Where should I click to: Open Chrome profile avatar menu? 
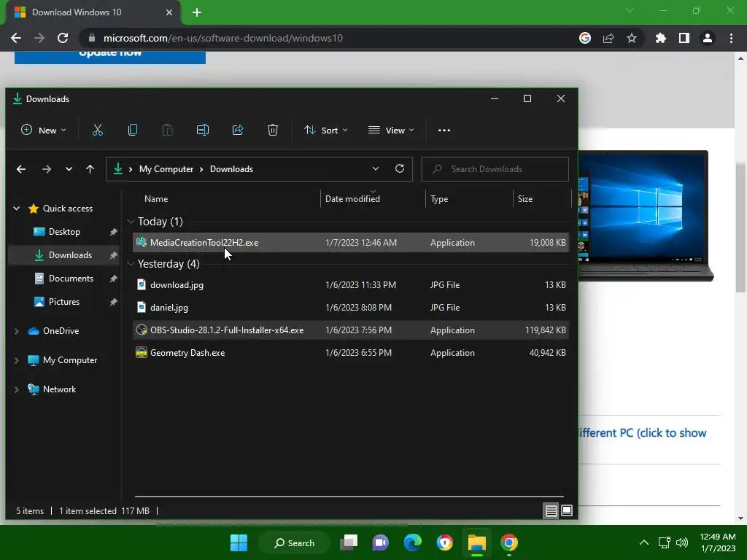(708, 38)
